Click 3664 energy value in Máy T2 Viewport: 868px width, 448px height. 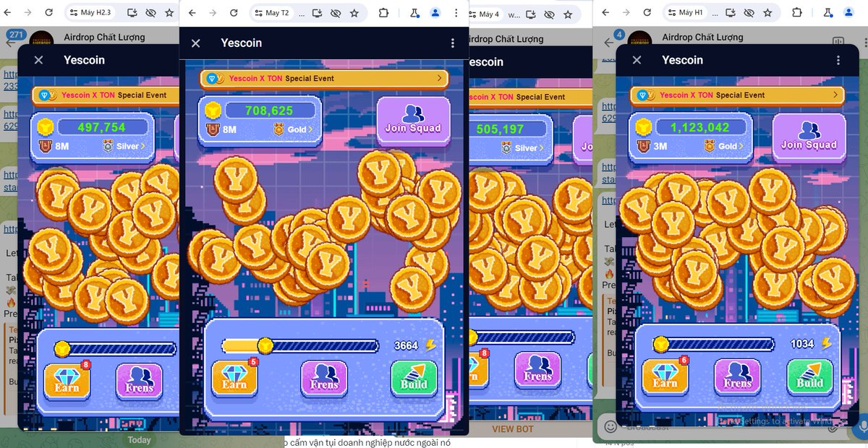(406, 345)
